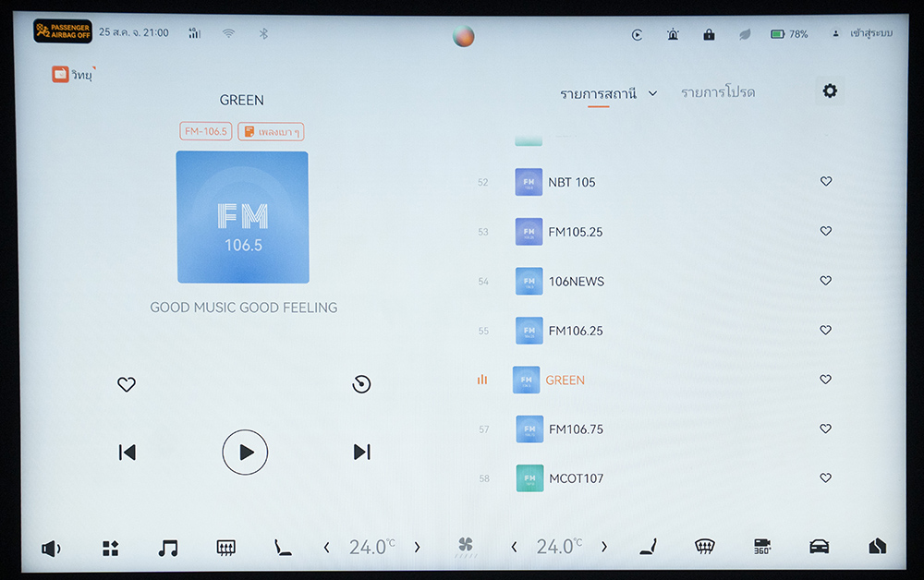Select the 106NEWS station
Viewport: 924px width, 580px height.
[x=576, y=281]
